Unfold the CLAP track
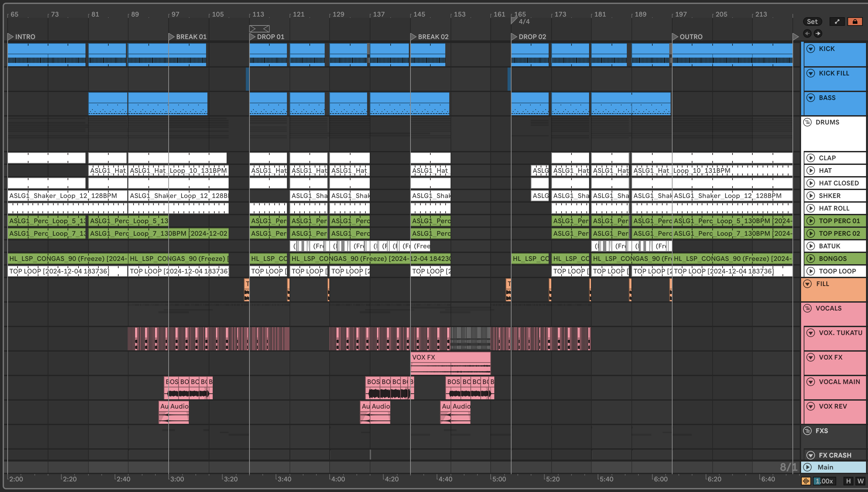The image size is (868, 492). 810,158
